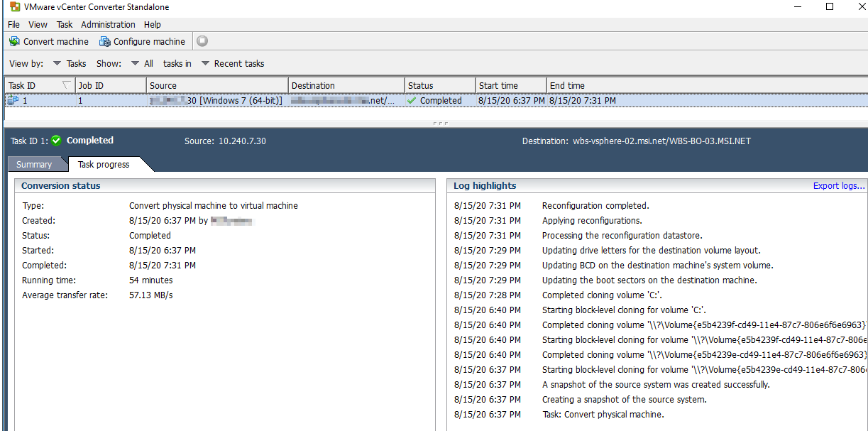The width and height of the screenshot is (868, 431).
Task: Click the Export logs link
Action: [839, 186]
